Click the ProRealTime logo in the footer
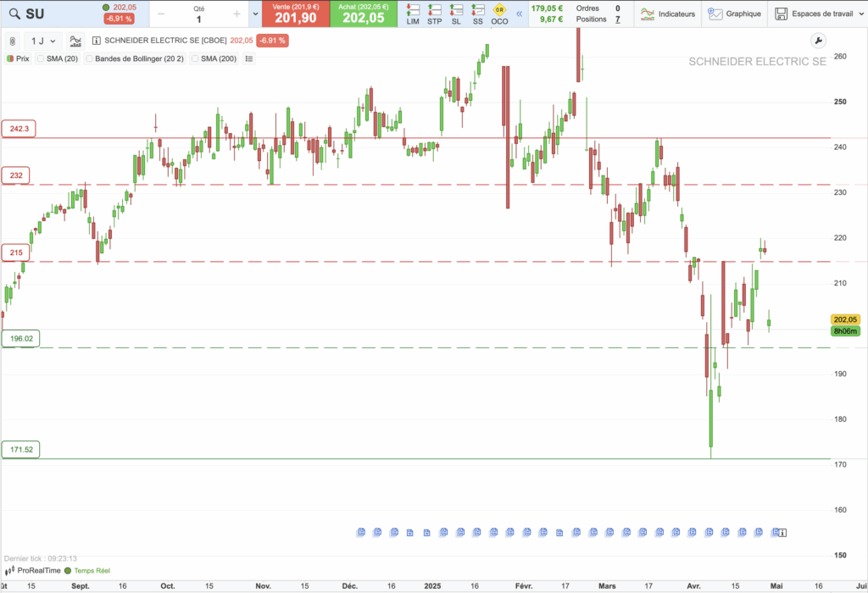 33,570
